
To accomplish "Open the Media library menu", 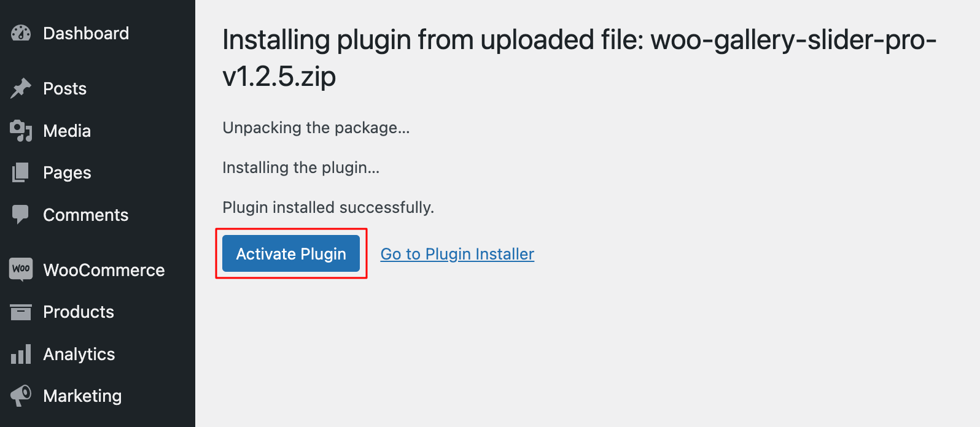I will [x=67, y=131].
